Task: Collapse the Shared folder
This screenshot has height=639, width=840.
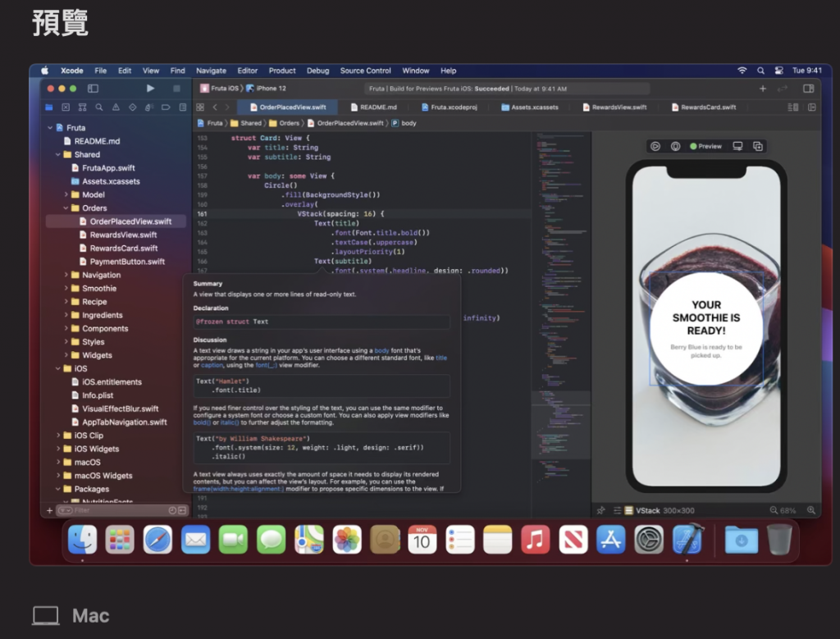Action: coord(58,155)
